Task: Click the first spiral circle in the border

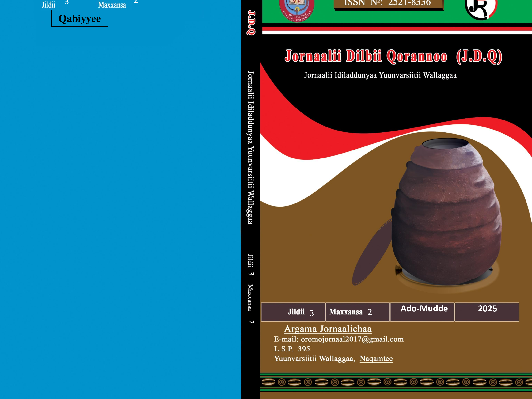Action: (x=282, y=382)
